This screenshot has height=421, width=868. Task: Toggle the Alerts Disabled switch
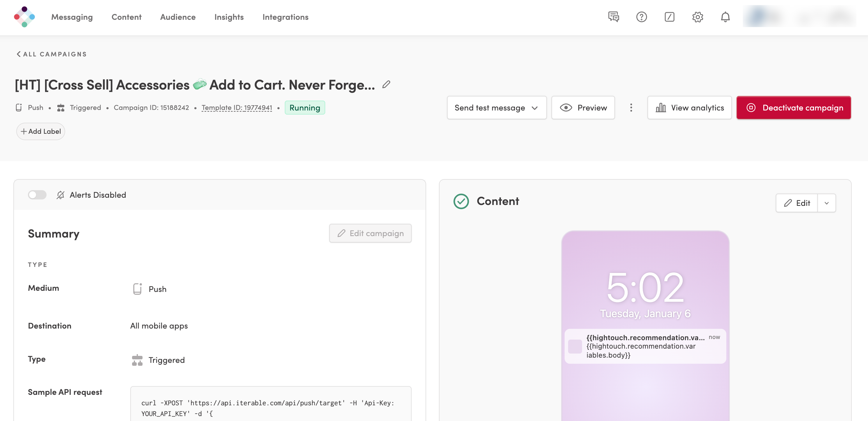(x=37, y=195)
